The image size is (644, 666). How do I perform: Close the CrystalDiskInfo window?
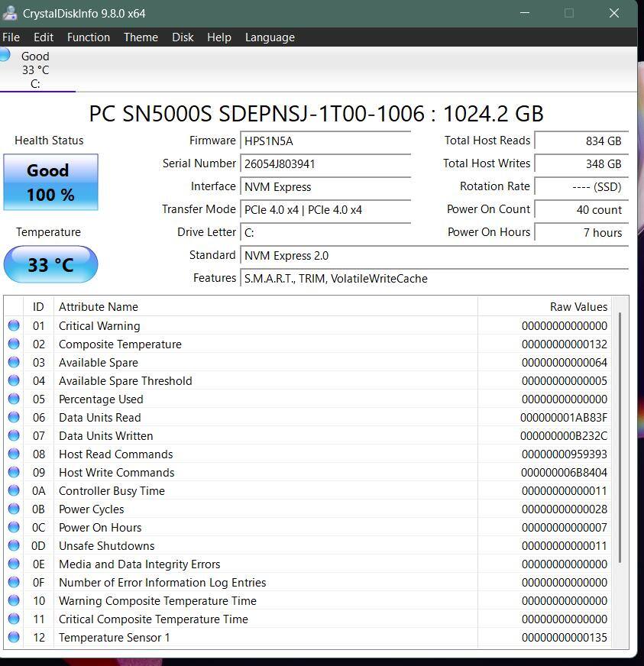(614, 13)
